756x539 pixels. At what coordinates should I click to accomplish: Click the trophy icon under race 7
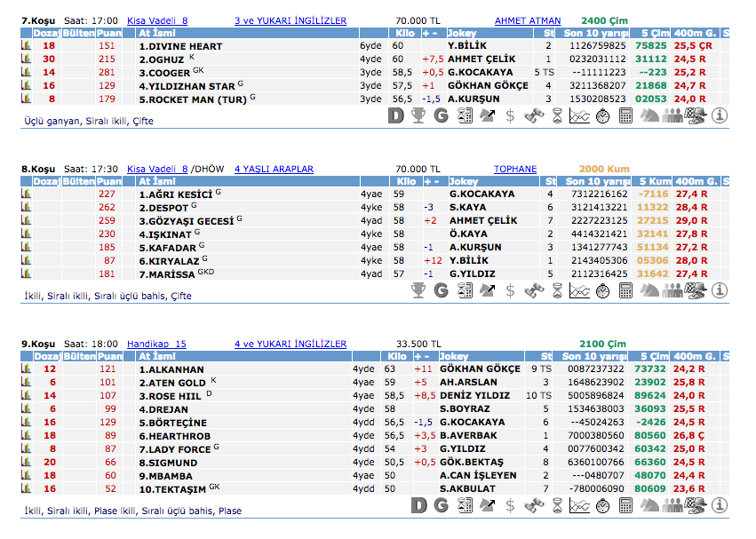click(418, 115)
